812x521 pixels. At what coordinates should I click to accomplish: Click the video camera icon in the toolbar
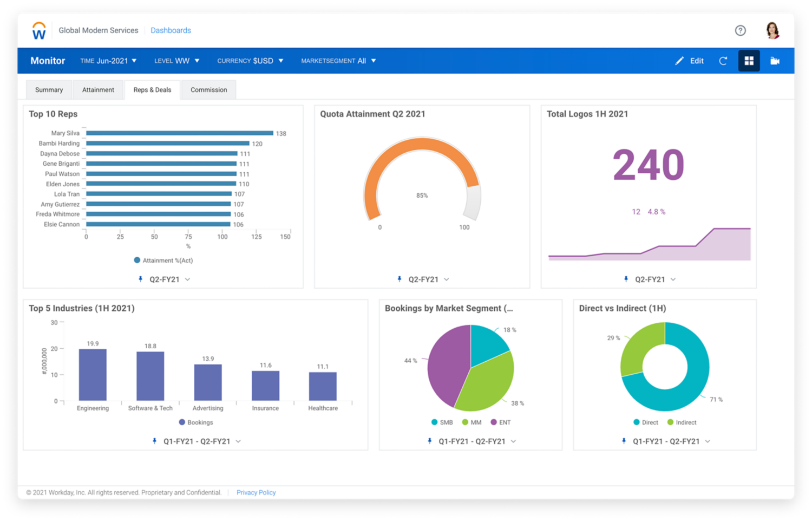(774, 61)
